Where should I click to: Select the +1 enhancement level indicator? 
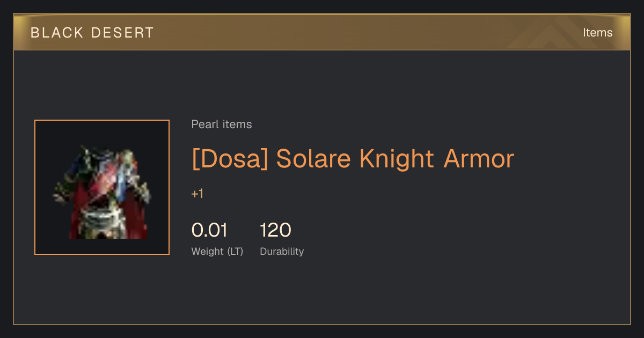pyautogui.click(x=197, y=194)
